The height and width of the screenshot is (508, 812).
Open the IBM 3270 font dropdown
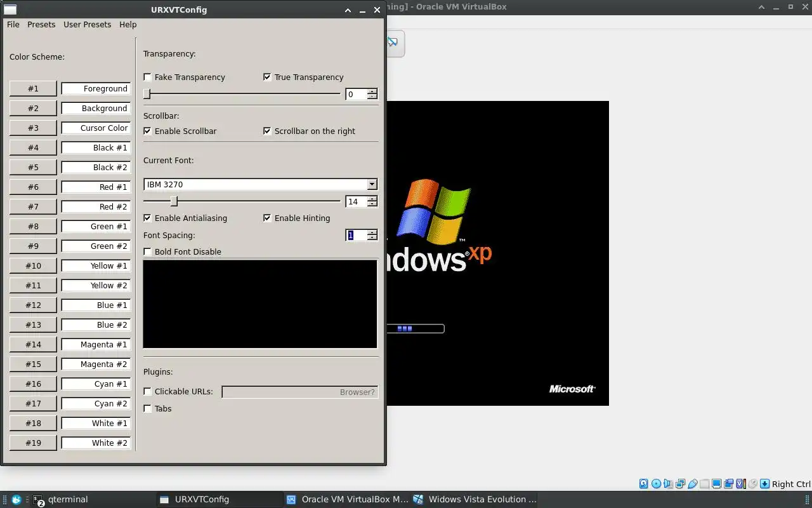click(372, 184)
